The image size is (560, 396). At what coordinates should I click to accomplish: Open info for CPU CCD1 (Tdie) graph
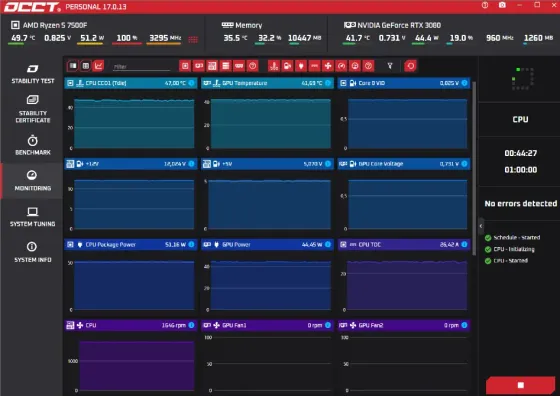coord(191,83)
